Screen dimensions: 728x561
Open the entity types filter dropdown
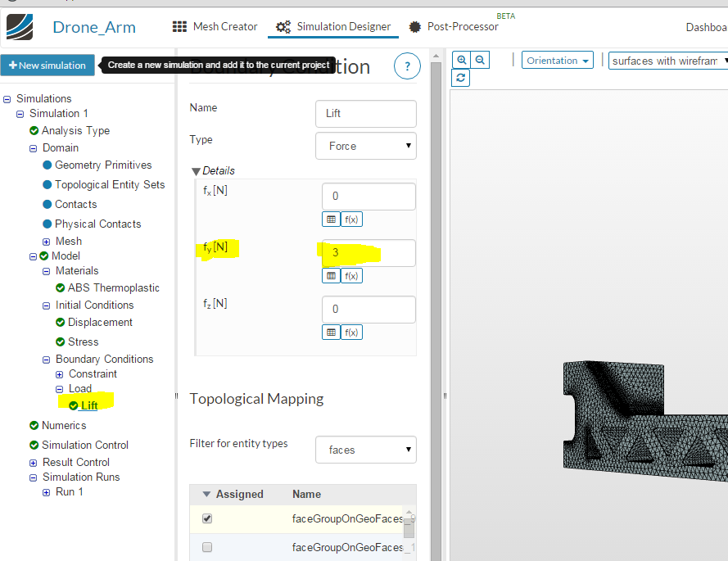[366, 450]
